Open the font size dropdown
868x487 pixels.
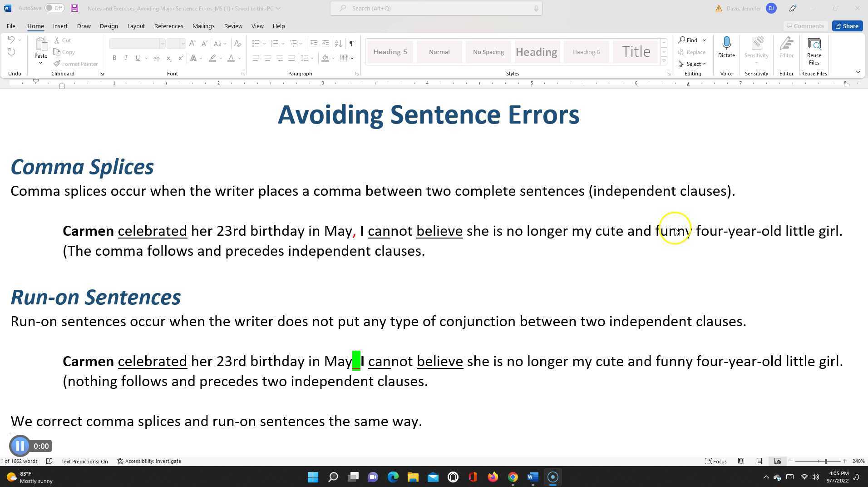[x=183, y=43]
